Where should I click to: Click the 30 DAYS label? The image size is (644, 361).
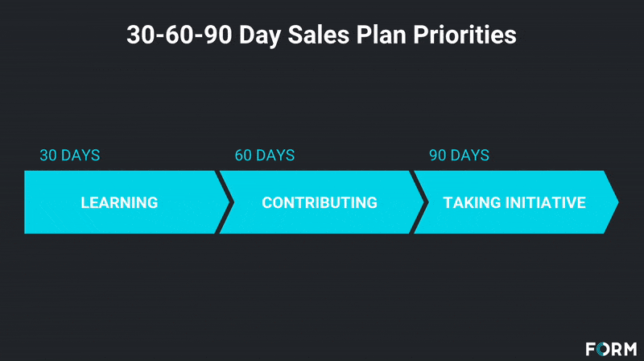[70, 156]
